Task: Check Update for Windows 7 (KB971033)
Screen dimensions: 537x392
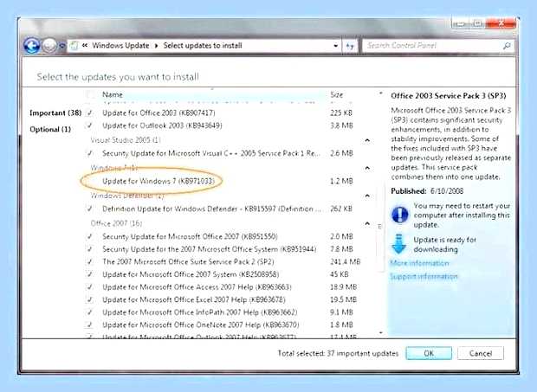Action: coord(90,181)
